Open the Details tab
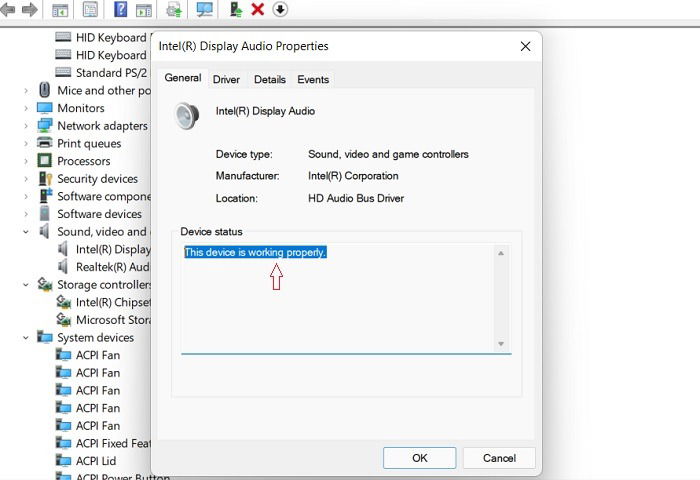The image size is (700, 480). pos(270,79)
